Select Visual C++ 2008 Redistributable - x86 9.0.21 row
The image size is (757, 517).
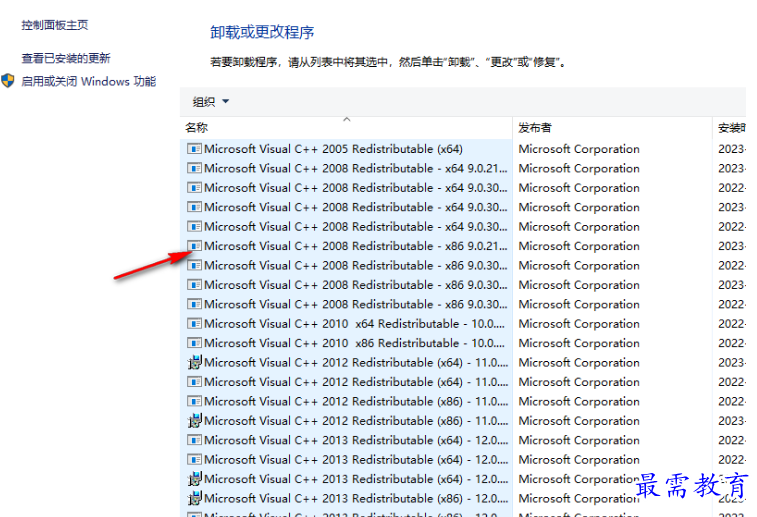tap(356, 246)
